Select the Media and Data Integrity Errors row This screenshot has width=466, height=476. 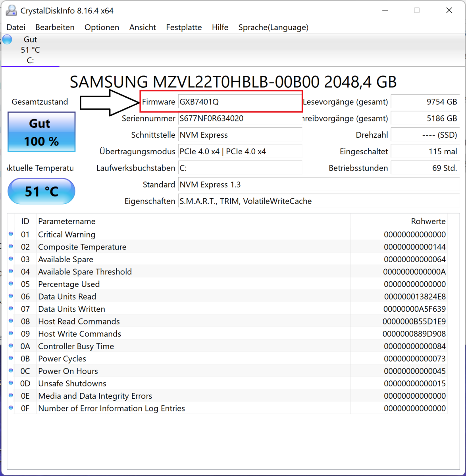coord(227,396)
